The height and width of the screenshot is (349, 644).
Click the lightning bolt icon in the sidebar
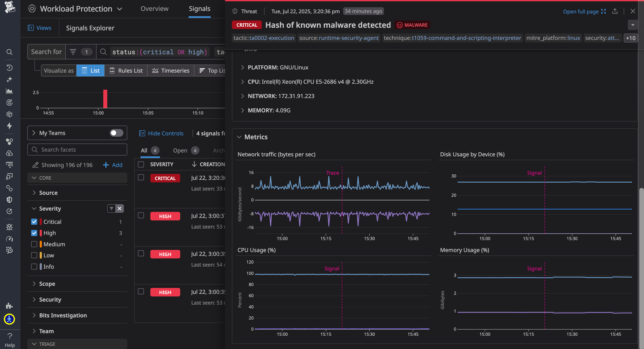click(9, 126)
